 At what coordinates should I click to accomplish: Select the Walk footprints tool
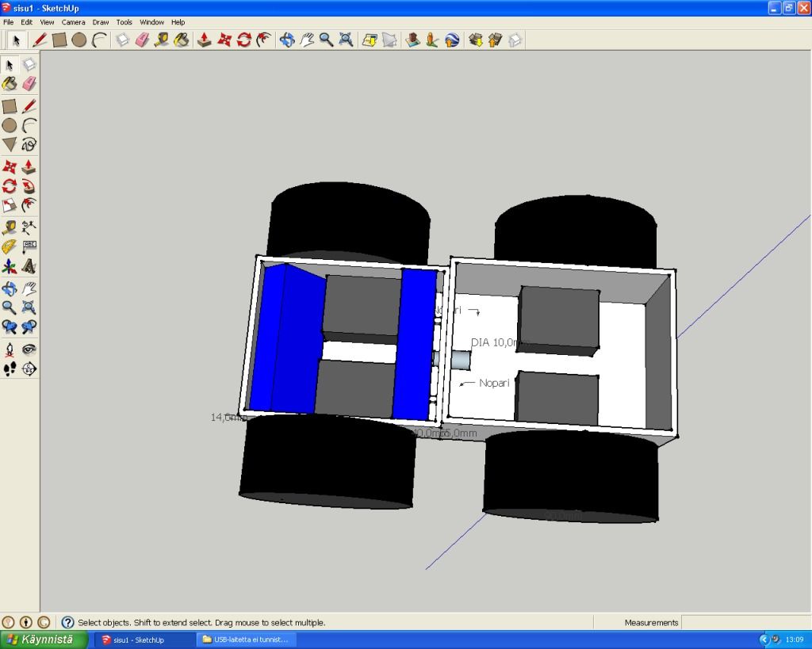click(x=10, y=368)
